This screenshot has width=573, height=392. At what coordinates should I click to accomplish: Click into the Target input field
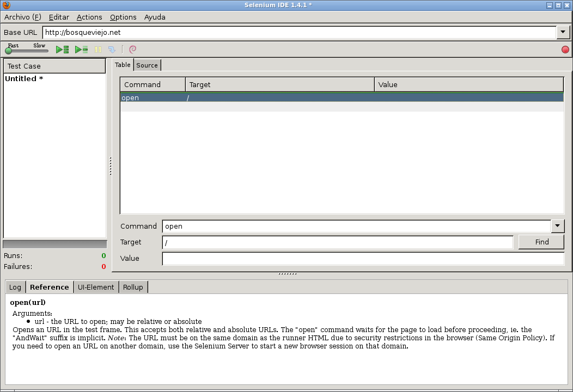(x=338, y=242)
